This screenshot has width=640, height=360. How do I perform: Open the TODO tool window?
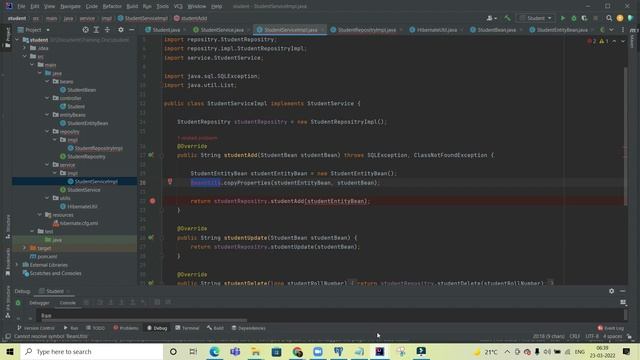96,328
